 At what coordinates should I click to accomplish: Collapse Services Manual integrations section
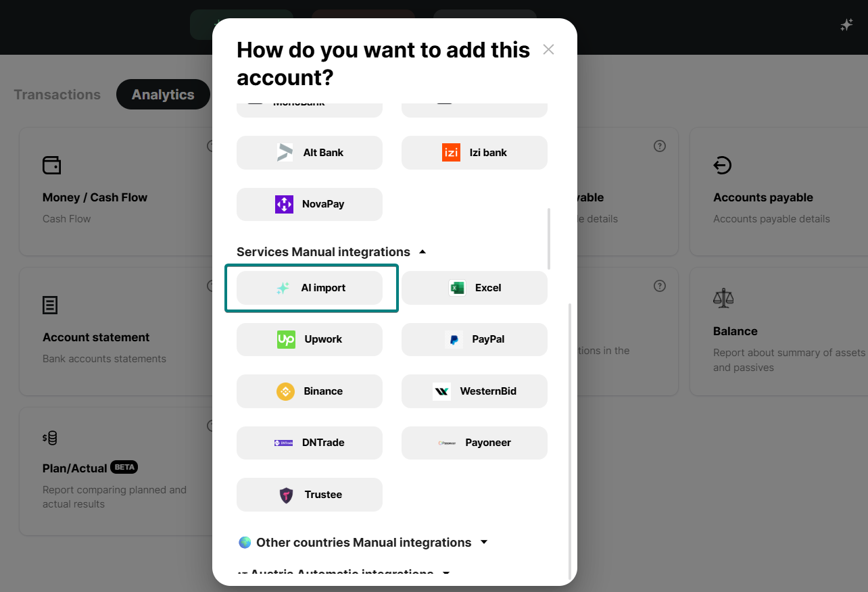[x=423, y=252]
